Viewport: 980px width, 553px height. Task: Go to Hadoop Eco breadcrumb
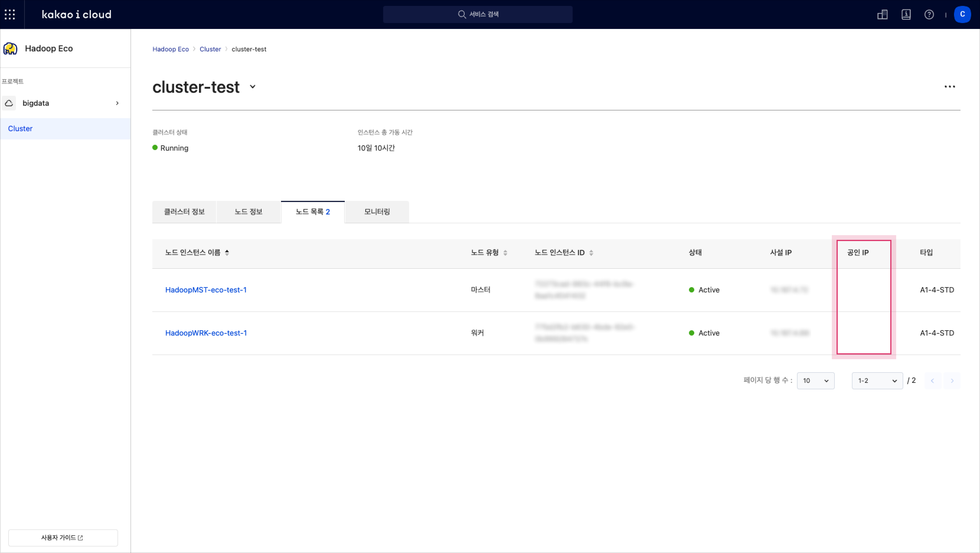[170, 49]
